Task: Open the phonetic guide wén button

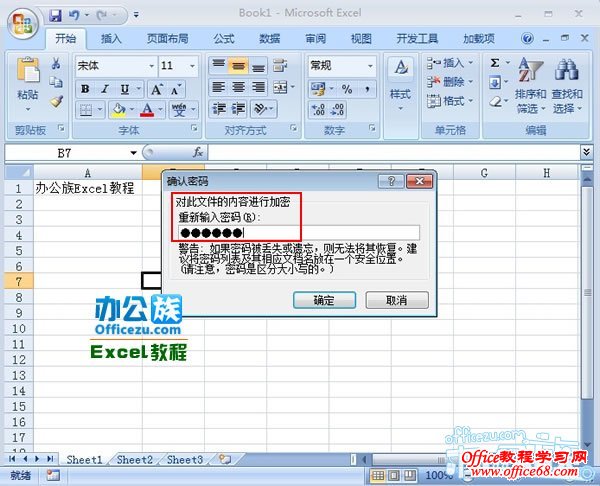Action: coord(179,110)
